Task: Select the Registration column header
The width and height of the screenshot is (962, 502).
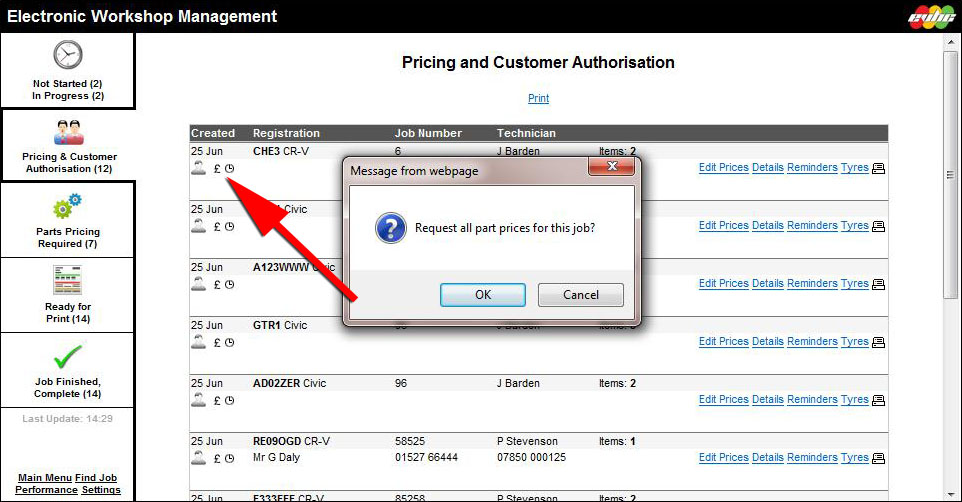Action: (x=286, y=133)
